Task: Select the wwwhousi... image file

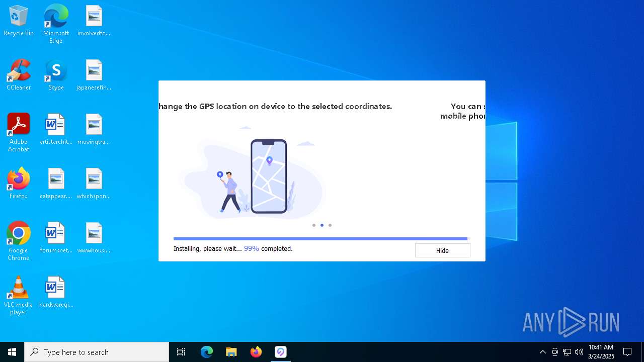Action: pyautogui.click(x=94, y=238)
